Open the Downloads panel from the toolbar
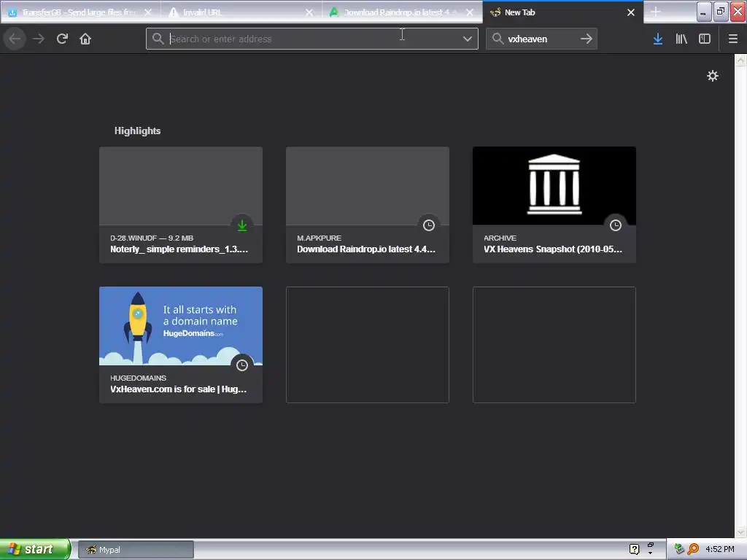Viewport: 747px width, 560px height. [x=658, y=39]
